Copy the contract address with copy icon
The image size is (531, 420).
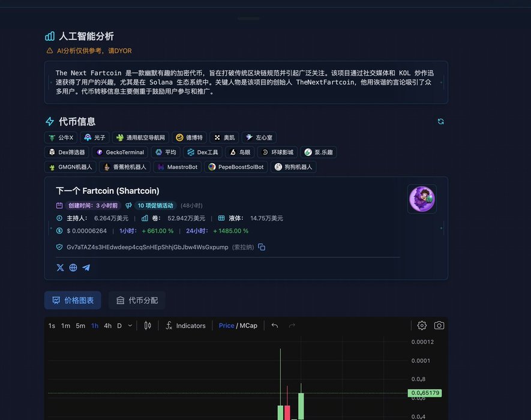pyautogui.click(x=262, y=247)
